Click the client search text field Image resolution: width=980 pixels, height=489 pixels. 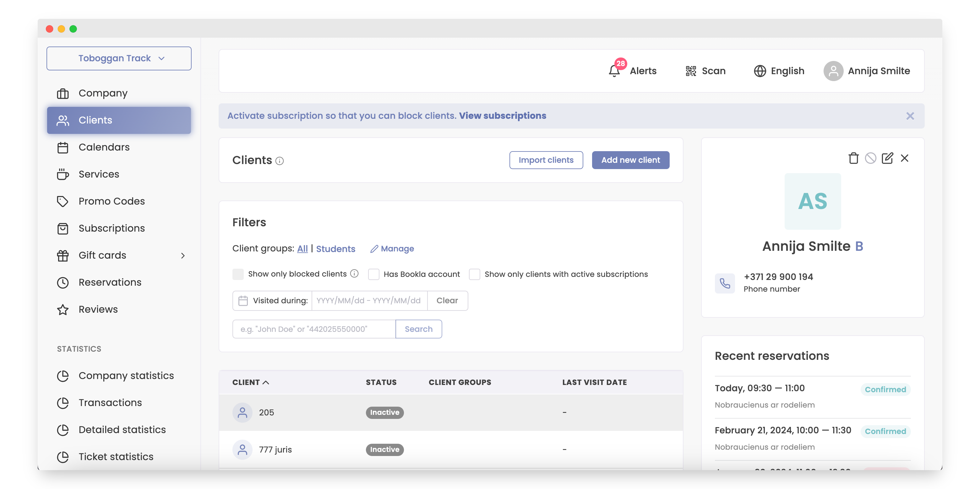314,329
